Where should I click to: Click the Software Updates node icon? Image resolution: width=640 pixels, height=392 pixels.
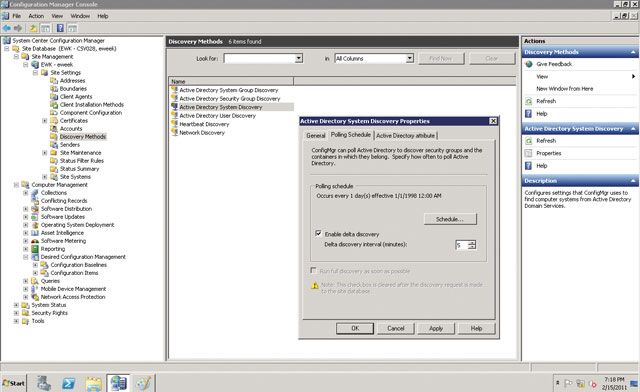(x=35, y=217)
